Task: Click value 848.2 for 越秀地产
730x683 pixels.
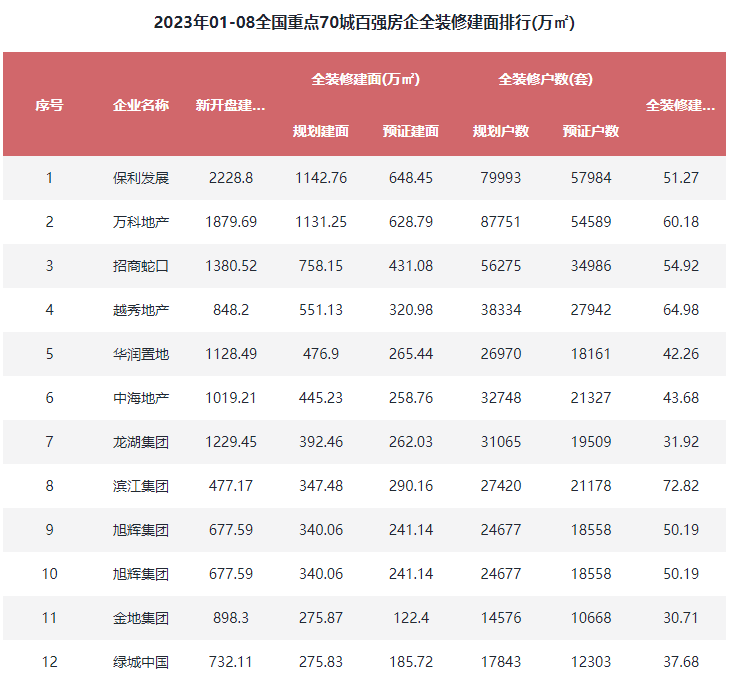Action: click(231, 310)
